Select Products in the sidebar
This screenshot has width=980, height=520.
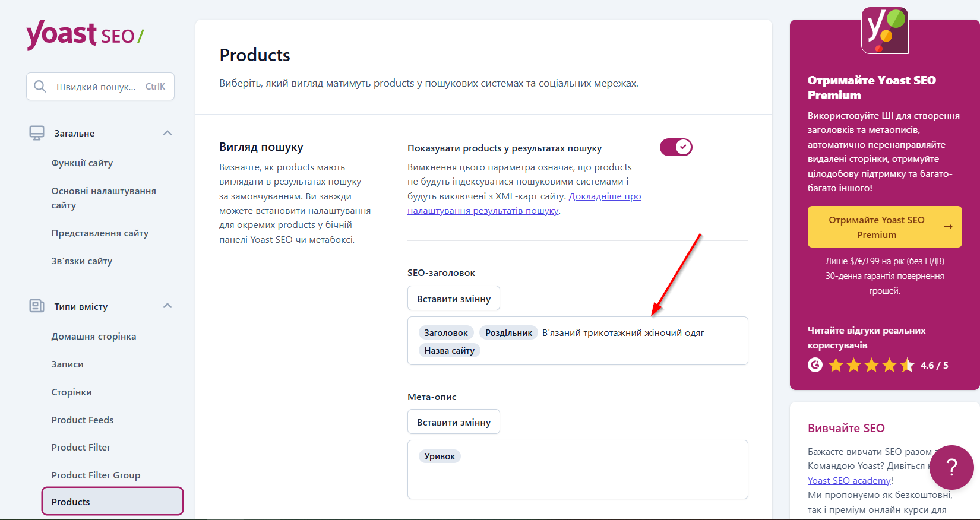[112, 502]
